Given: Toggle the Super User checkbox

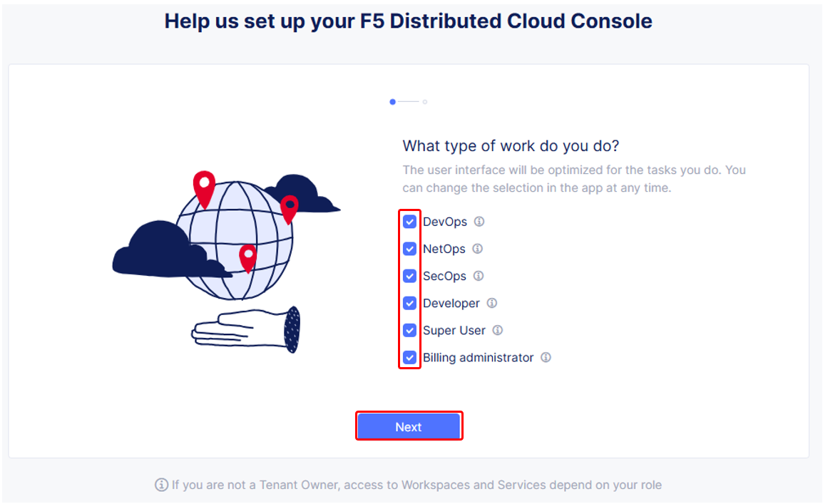Looking at the screenshot, I should tap(410, 330).
